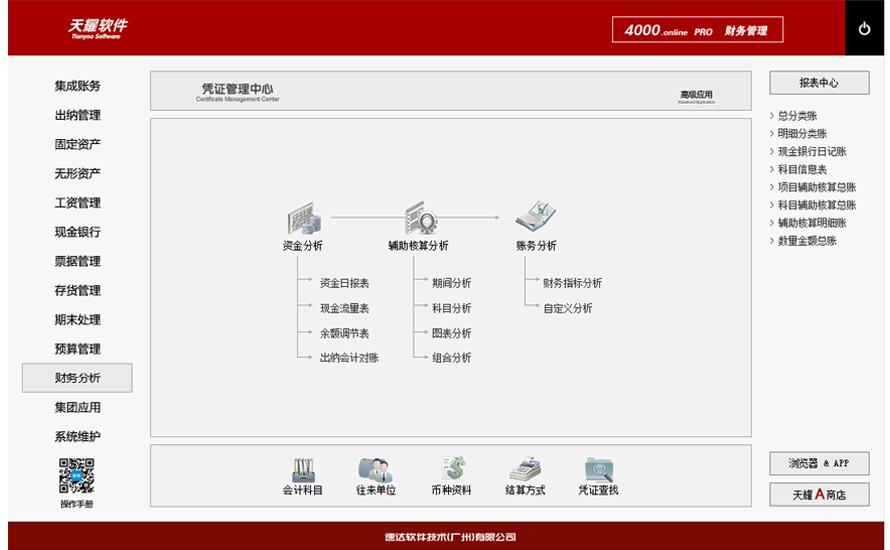Open the 账务分析 icon

pos(536,217)
